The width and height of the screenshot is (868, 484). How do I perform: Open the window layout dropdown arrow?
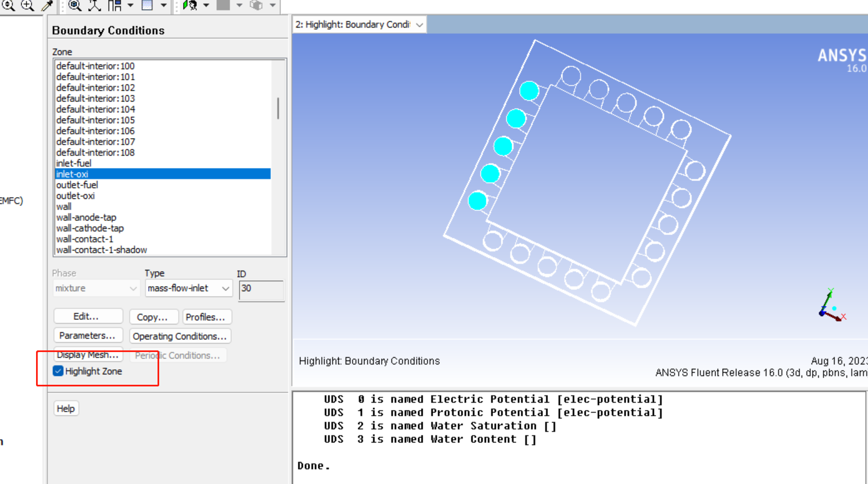click(x=131, y=6)
